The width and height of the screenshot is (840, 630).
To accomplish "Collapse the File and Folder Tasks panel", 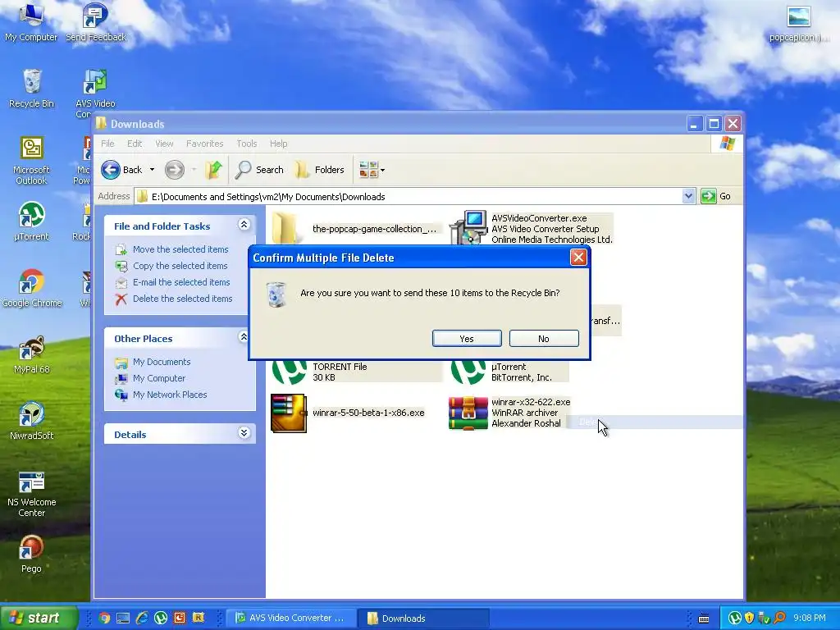I will 244,225.
